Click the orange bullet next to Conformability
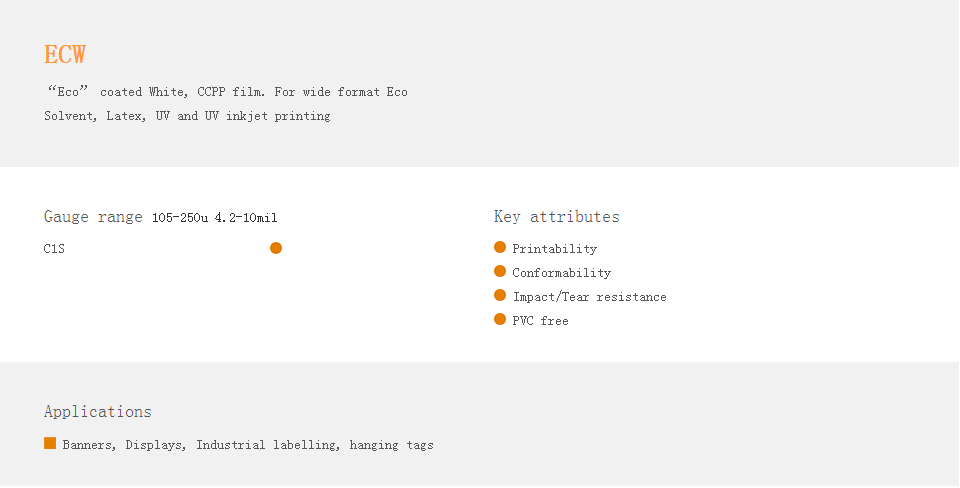Screen dimensions: 960x488 click(x=500, y=271)
